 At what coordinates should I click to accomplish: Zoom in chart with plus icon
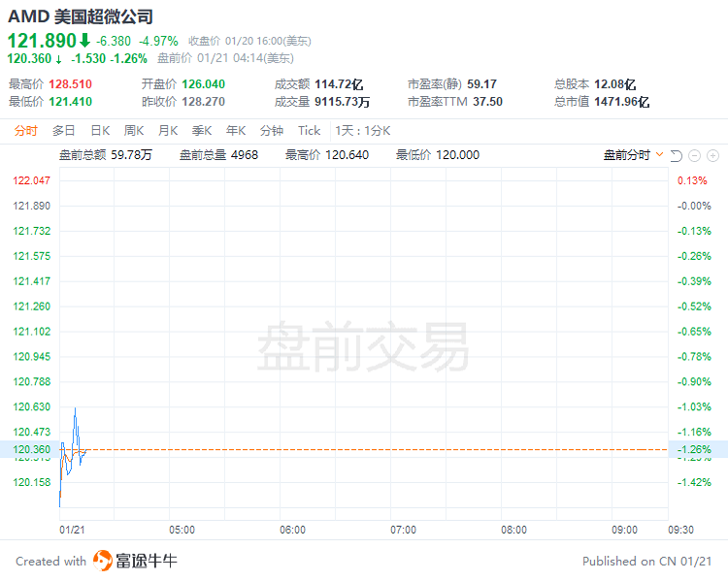[x=712, y=156]
